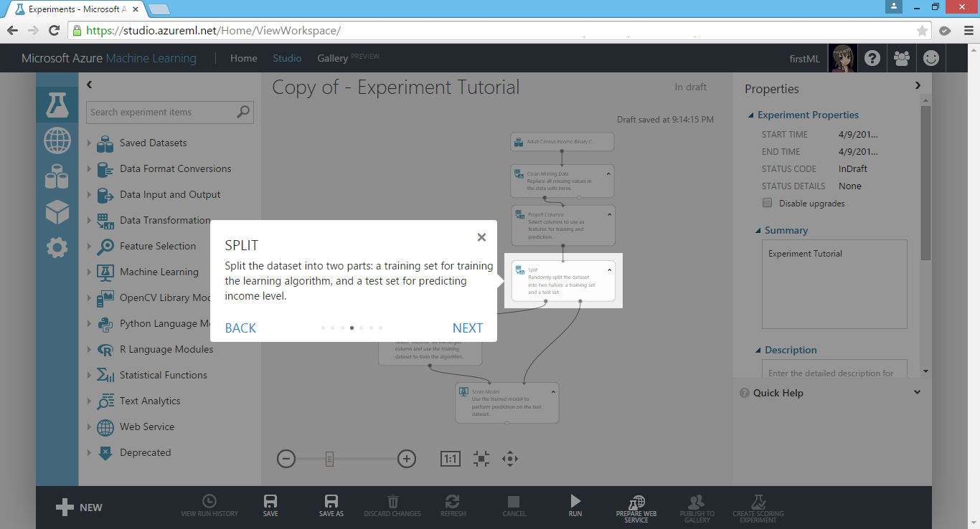Open the Datasets cylinders icon in sidebar
The height and width of the screenshot is (529, 980).
[57, 176]
